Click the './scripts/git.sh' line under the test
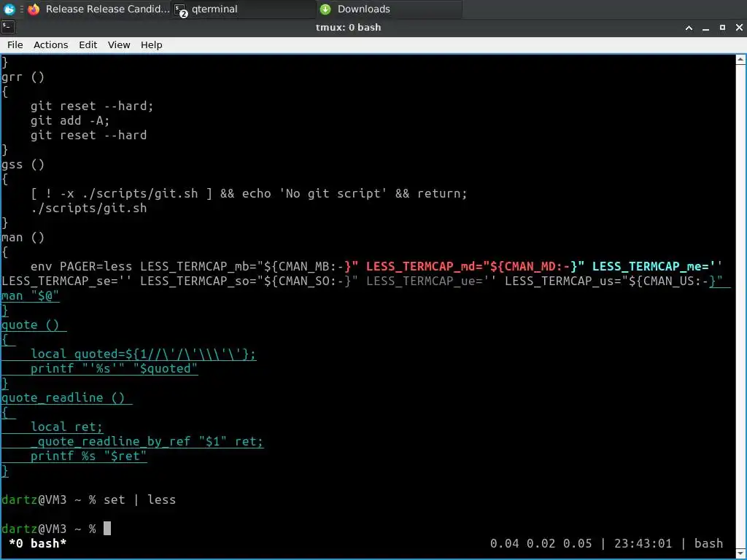Viewport: 747px width, 560px height. pyautogui.click(x=88, y=208)
